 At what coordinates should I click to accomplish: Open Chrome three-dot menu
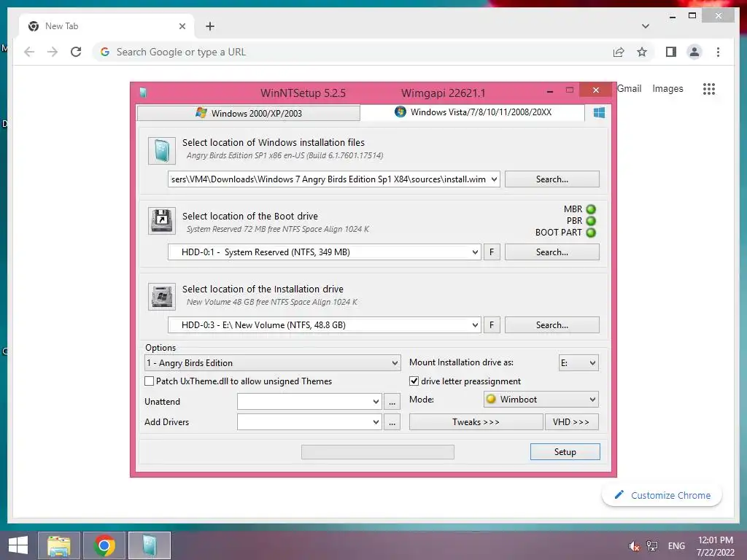(x=718, y=52)
